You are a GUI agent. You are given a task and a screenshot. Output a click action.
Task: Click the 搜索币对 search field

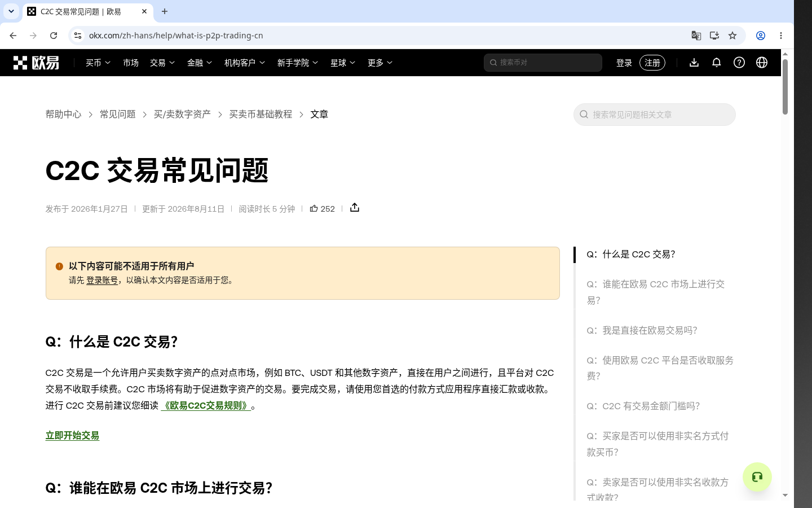click(x=543, y=63)
